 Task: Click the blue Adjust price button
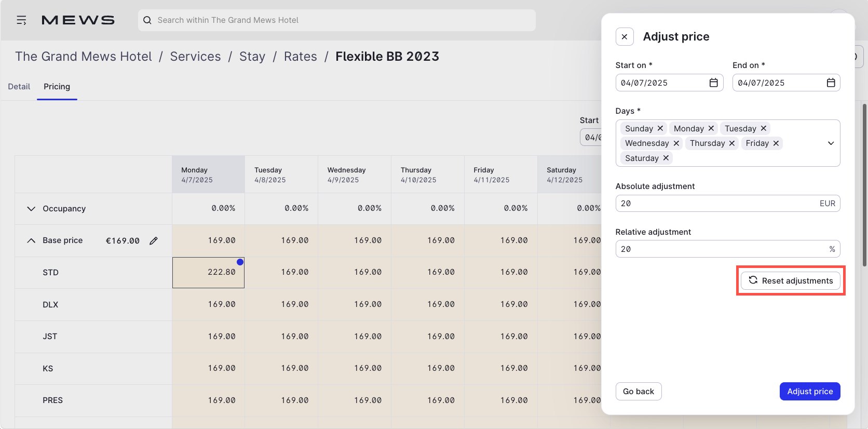810,392
